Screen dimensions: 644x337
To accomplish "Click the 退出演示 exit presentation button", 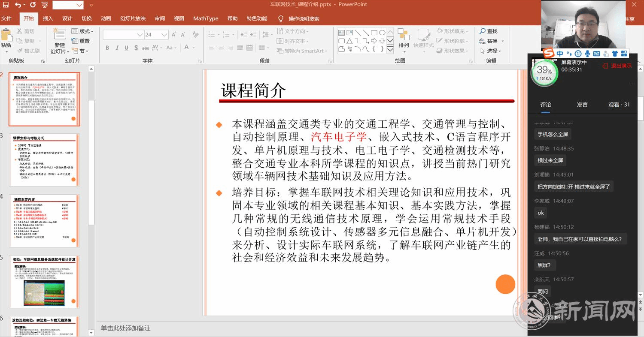I will click(617, 66).
